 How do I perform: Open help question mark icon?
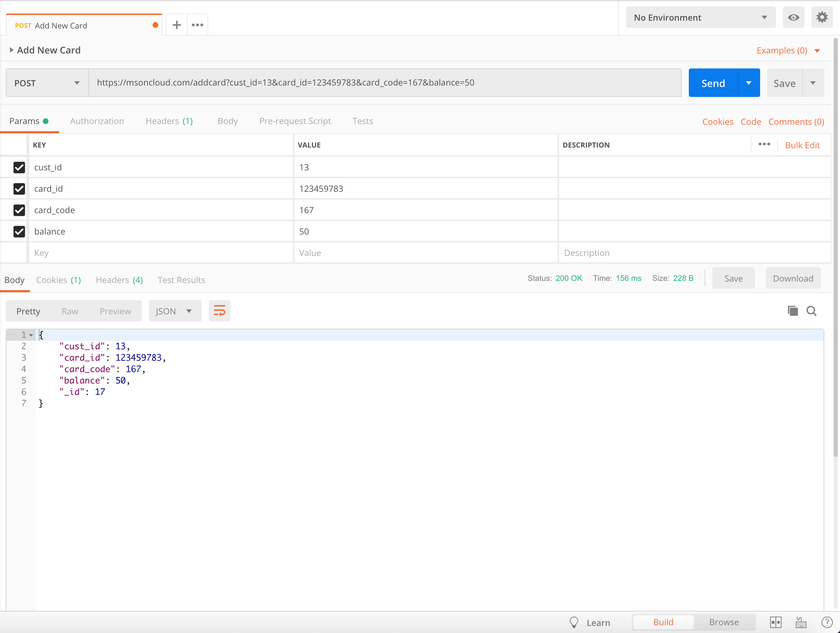(827, 622)
